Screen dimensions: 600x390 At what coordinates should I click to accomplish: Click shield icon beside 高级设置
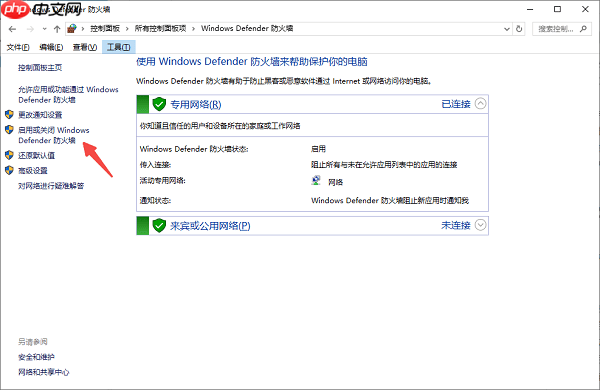point(10,170)
